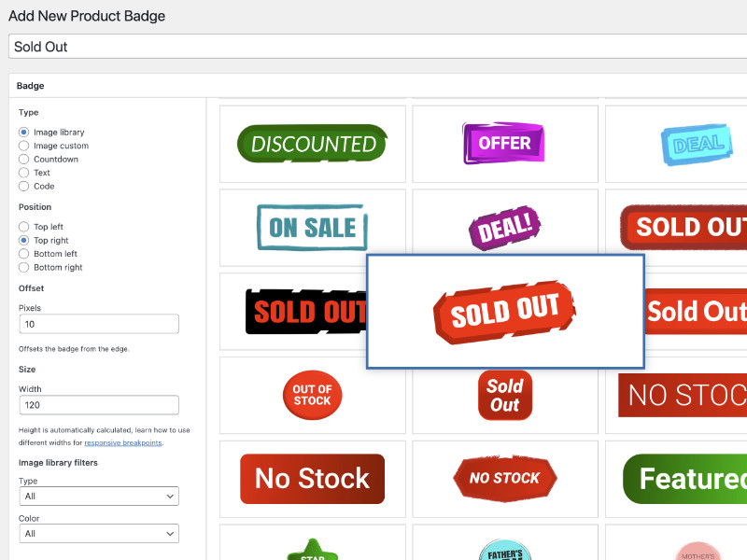Expand the Color filter dropdown

99,534
